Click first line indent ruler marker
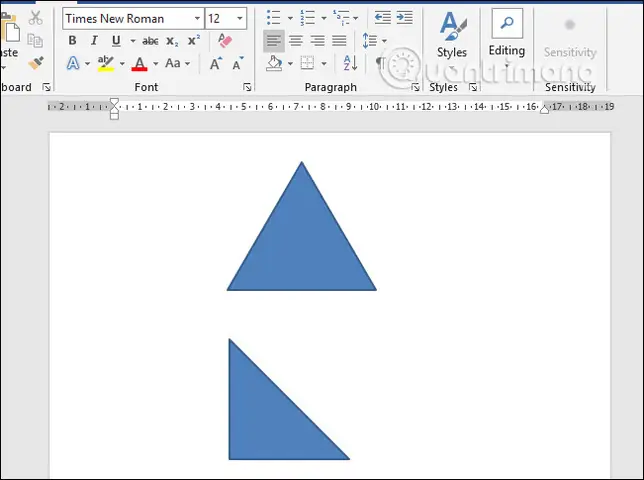This screenshot has height=480, width=644. click(x=114, y=102)
